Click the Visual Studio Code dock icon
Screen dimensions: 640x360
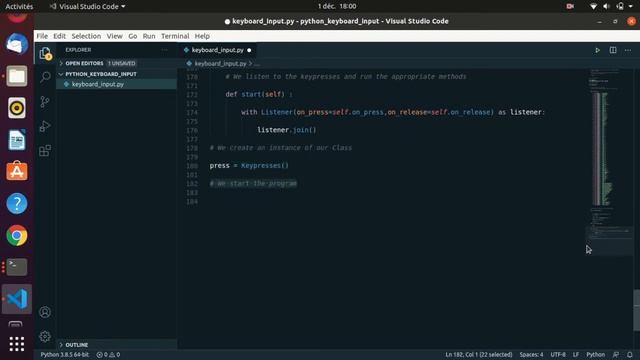coord(17,299)
